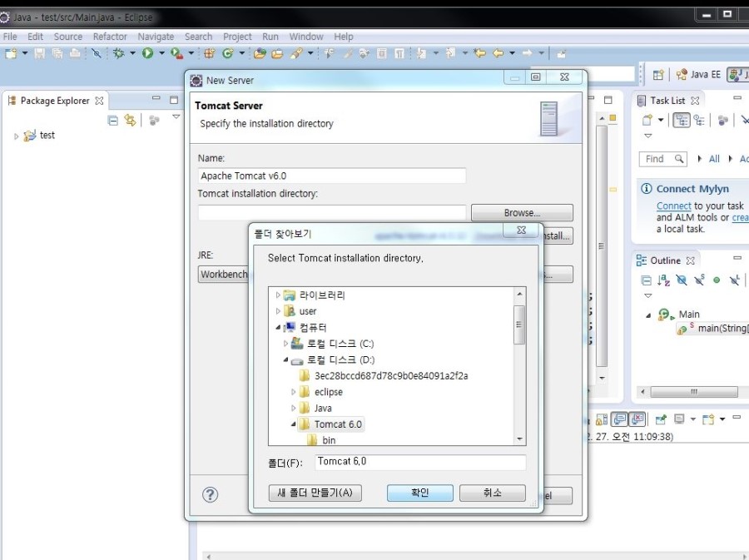Click Collapse All icon in Outline panel
The image size is (749, 560).
click(x=646, y=280)
